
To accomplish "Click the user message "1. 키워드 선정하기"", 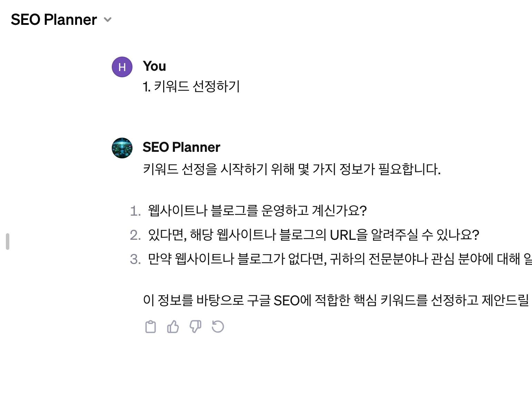I will click(191, 86).
